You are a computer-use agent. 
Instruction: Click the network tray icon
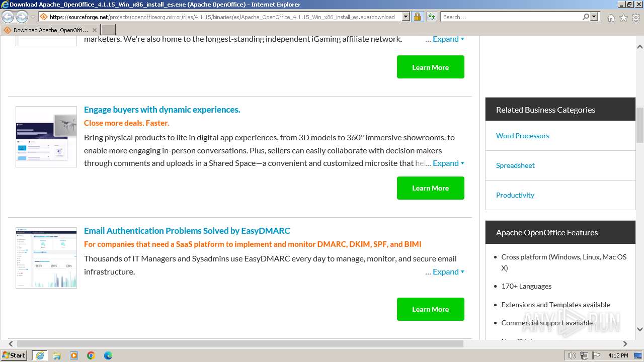click(x=584, y=355)
